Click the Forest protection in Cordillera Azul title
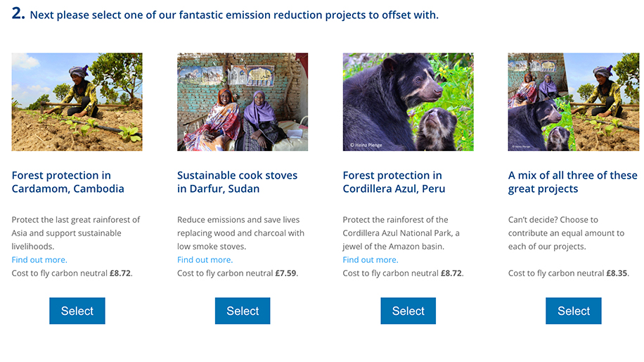Screen dimensions: 644x362 (394, 182)
